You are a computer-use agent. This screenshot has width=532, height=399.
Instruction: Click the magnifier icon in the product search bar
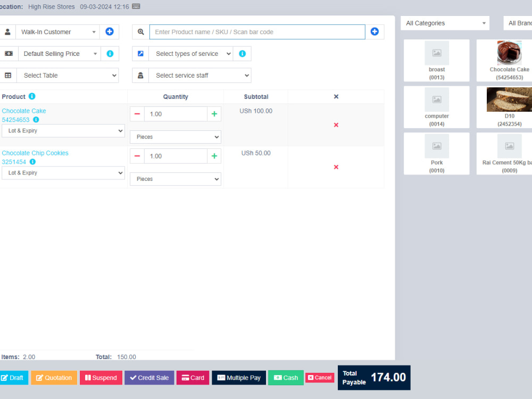tap(139, 32)
